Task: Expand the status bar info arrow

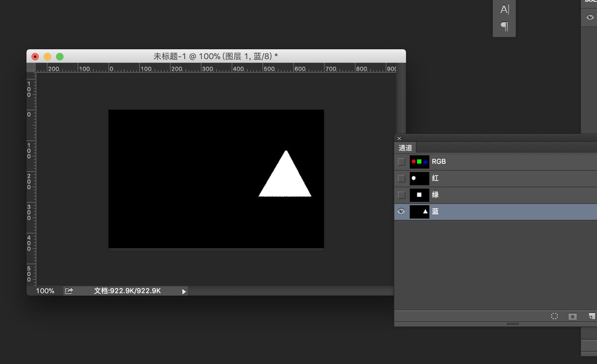Action: (x=184, y=291)
